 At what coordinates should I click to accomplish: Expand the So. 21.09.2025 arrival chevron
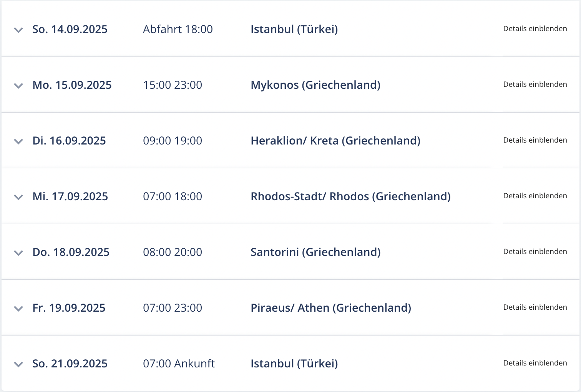[x=18, y=364]
